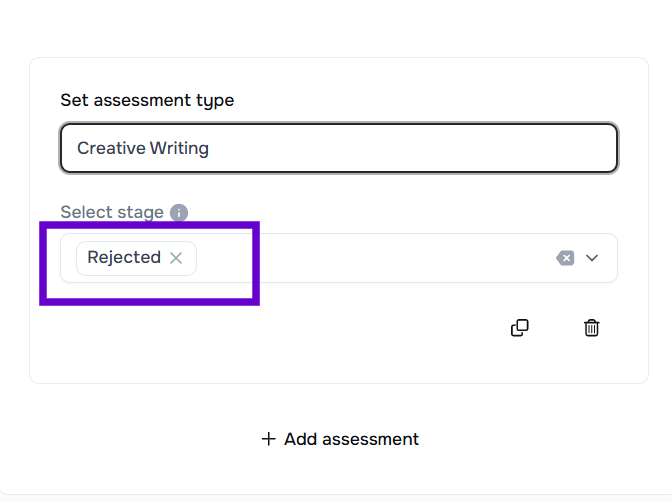
Task: Open the stage multi-select box
Action: (380, 258)
